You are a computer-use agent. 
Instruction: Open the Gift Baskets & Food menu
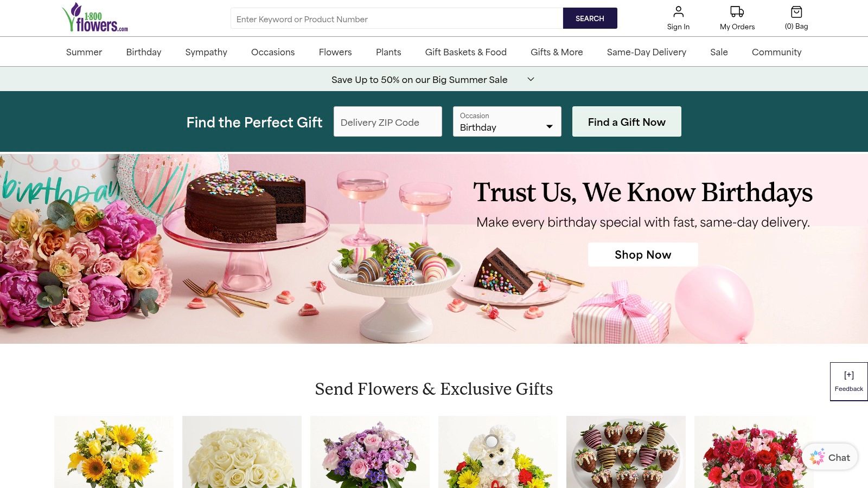465,52
